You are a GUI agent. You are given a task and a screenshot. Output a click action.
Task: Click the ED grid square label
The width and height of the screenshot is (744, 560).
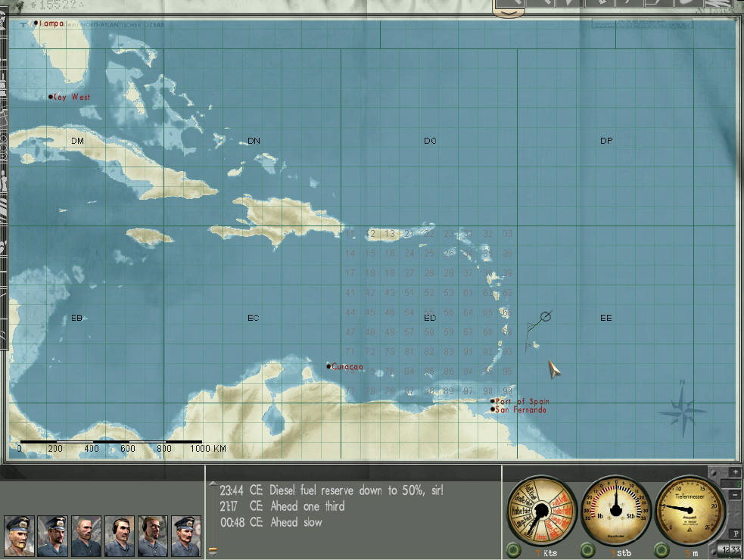(430, 318)
